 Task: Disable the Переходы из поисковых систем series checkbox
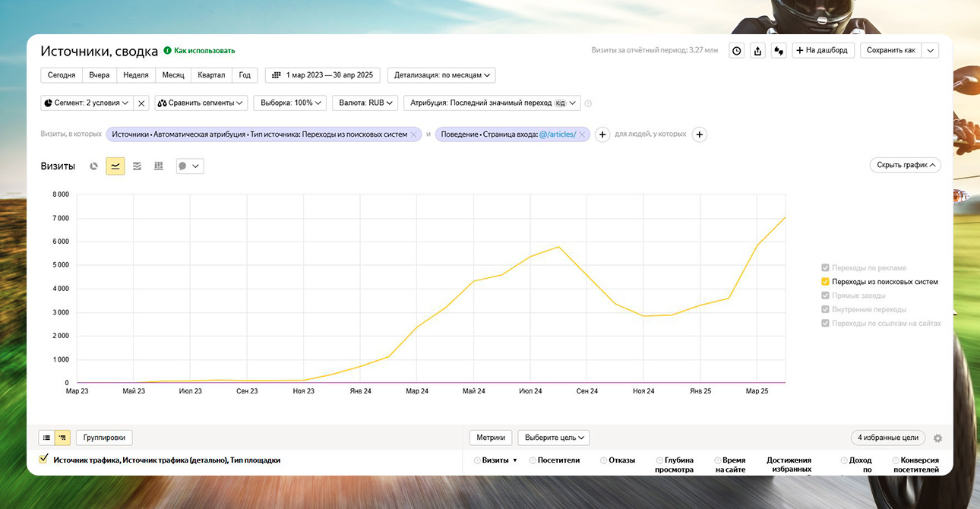tap(825, 281)
